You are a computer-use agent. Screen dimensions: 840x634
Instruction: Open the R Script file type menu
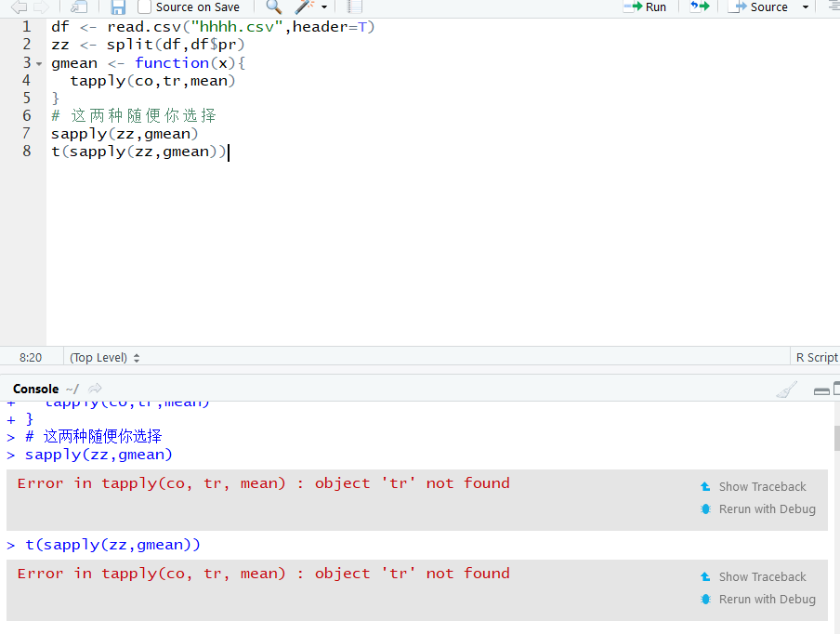pyautogui.click(x=816, y=357)
